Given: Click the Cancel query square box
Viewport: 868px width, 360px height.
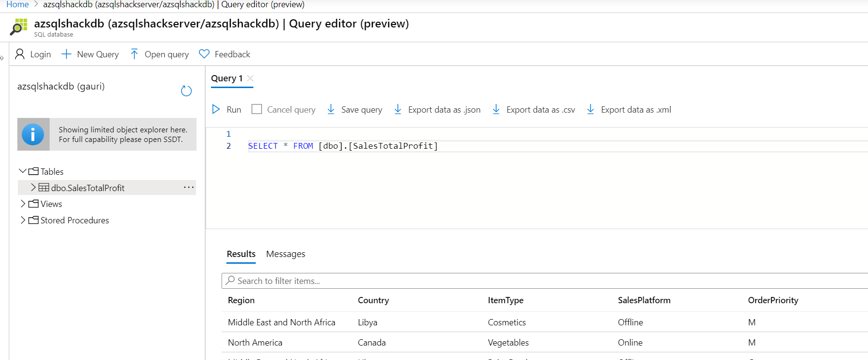Looking at the screenshot, I should tap(257, 110).
